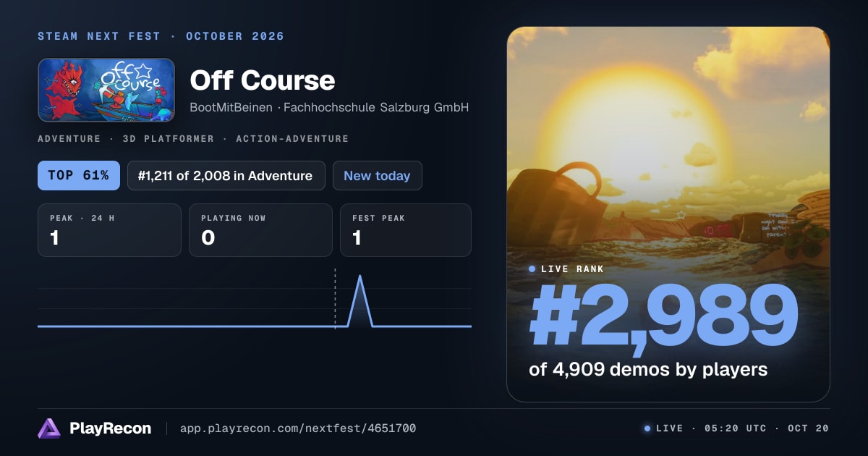Image resolution: width=868 pixels, height=456 pixels.
Task: Click the FEST PEAK stat card
Action: click(x=405, y=230)
